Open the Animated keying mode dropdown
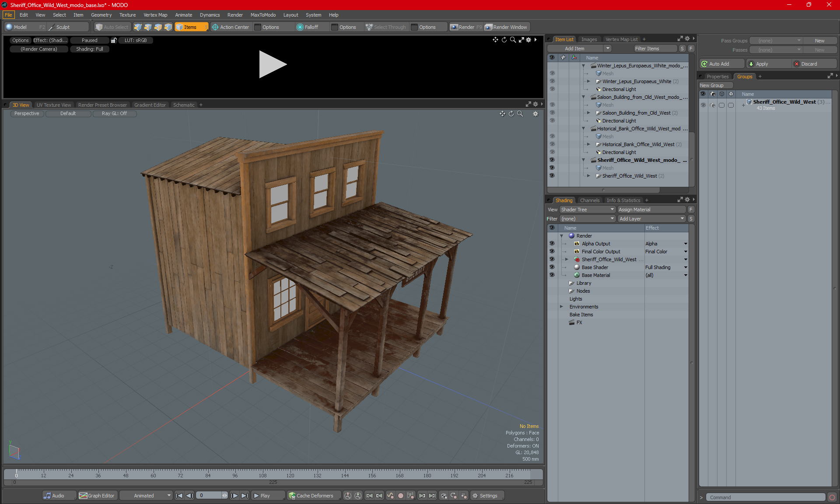840x504 pixels. (145, 496)
